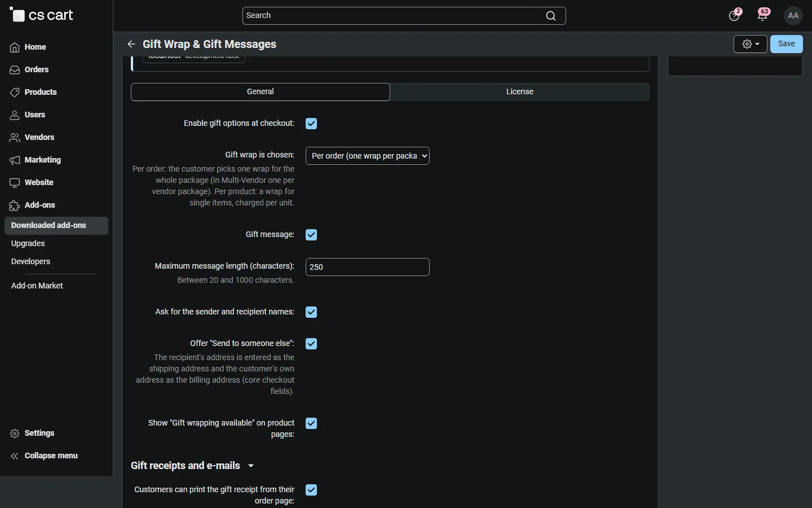Open the Orders sidebar menu
This screenshot has width=812, height=508.
pyautogui.click(x=29, y=70)
